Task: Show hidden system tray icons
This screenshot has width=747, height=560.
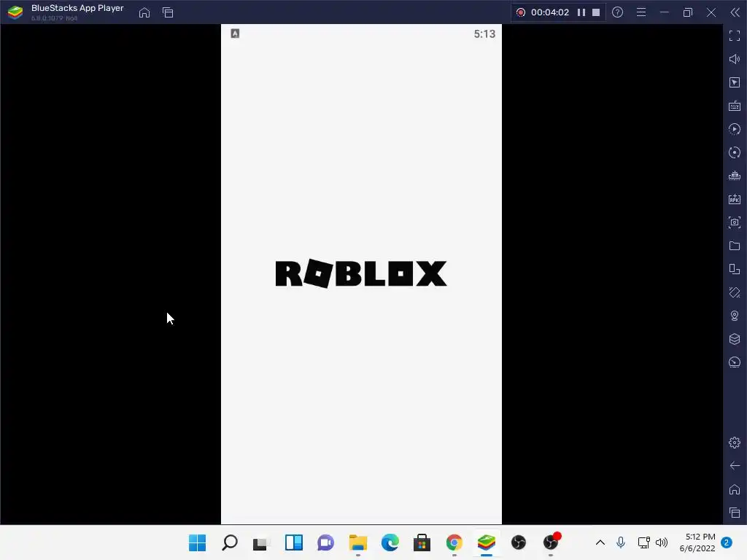Action: (x=600, y=542)
